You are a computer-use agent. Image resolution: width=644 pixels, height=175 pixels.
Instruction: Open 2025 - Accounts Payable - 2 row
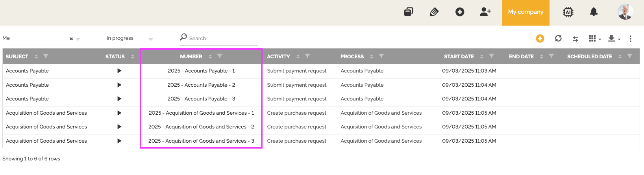point(201,85)
